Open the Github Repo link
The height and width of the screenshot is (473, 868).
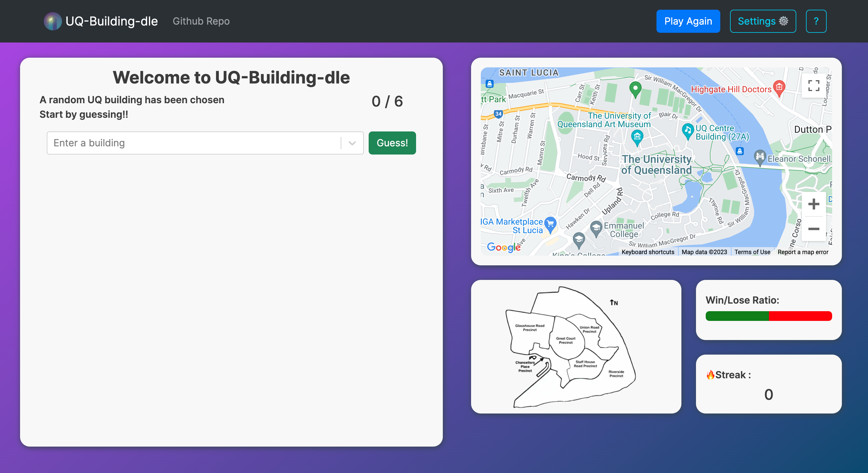tap(201, 21)
